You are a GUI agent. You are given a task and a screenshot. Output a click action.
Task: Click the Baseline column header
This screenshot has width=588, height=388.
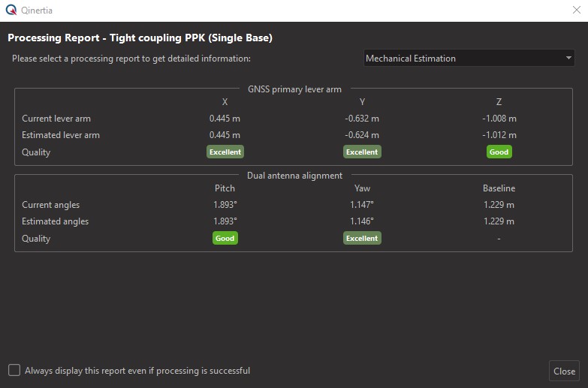499,188
